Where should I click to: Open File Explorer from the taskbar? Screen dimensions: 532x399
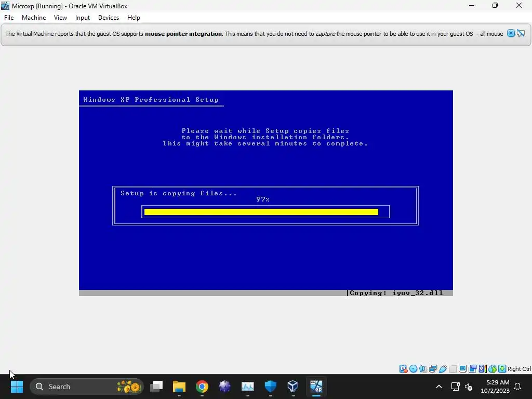179,387
